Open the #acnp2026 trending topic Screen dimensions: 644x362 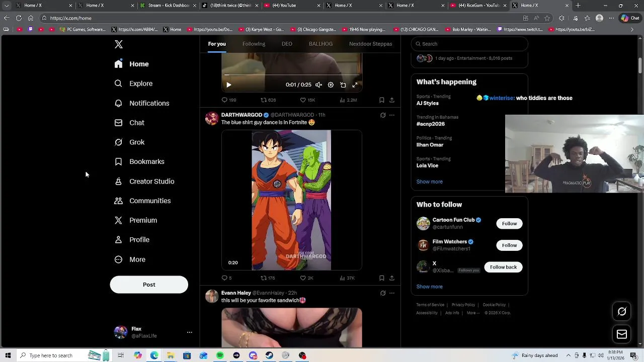[431, 124]
